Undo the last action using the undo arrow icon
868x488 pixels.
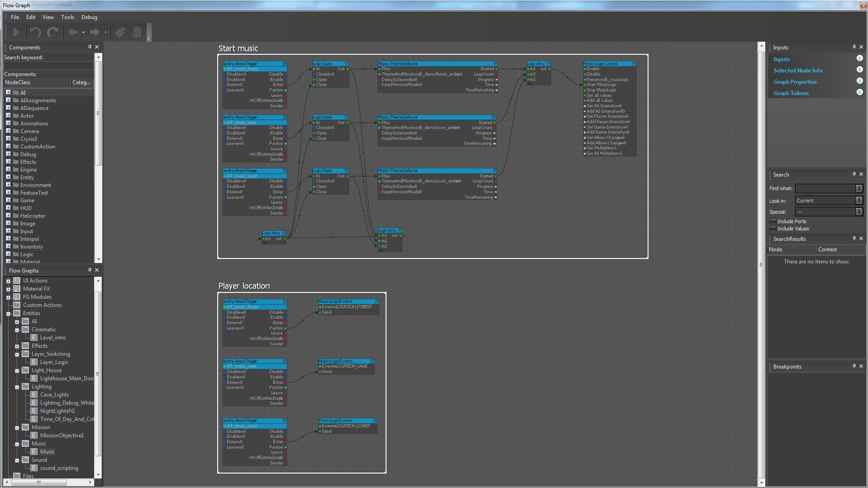click(35, 32)
